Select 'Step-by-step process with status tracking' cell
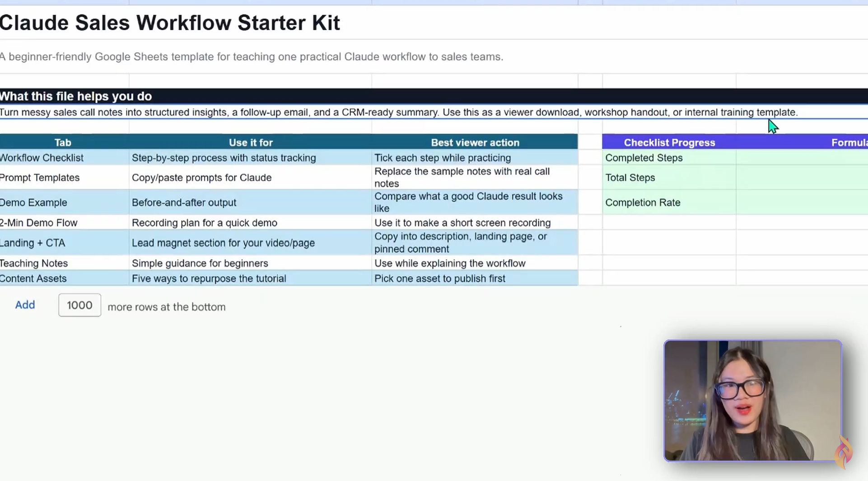The image size is (868, 481). (x=251, y=158)
